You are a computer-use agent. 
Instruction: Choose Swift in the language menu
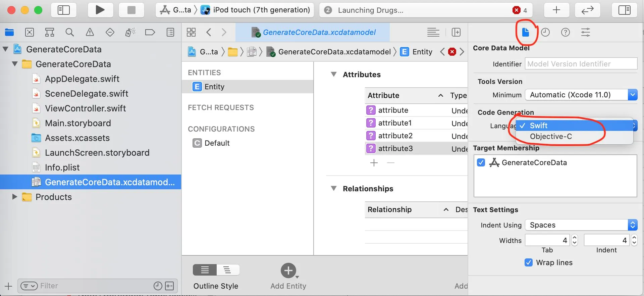574,126
